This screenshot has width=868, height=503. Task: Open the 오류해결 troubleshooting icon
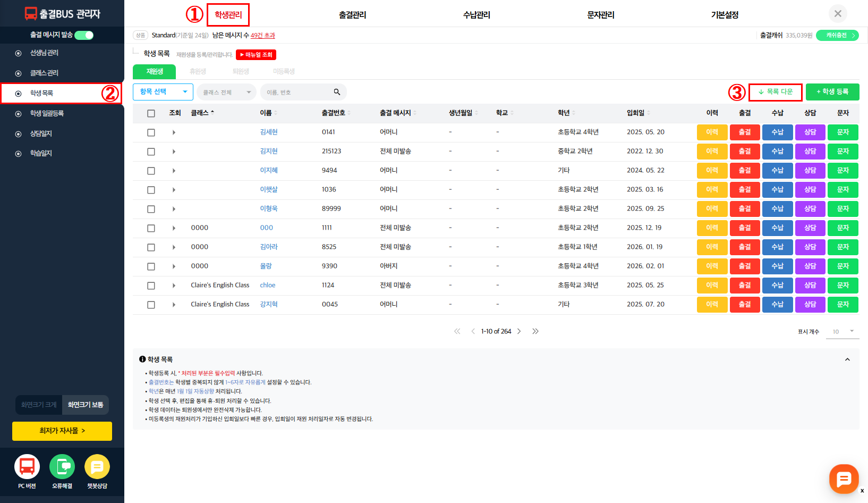62,467
